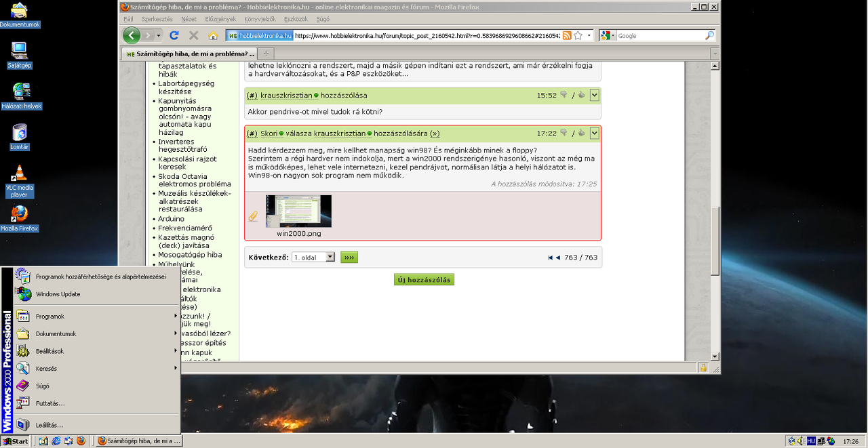Image resolution: width=868 pixels, height=448 pixels.
Task: Click the previous-page arrow beside 763 / 763
Action: click(x=558, y=258)
